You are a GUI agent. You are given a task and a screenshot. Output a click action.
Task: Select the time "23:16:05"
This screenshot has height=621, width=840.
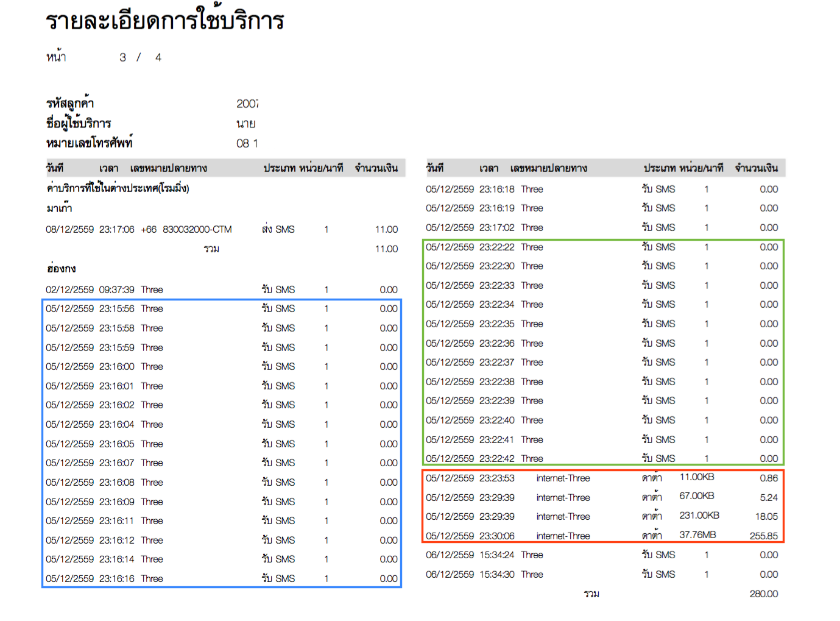point(117,444)
